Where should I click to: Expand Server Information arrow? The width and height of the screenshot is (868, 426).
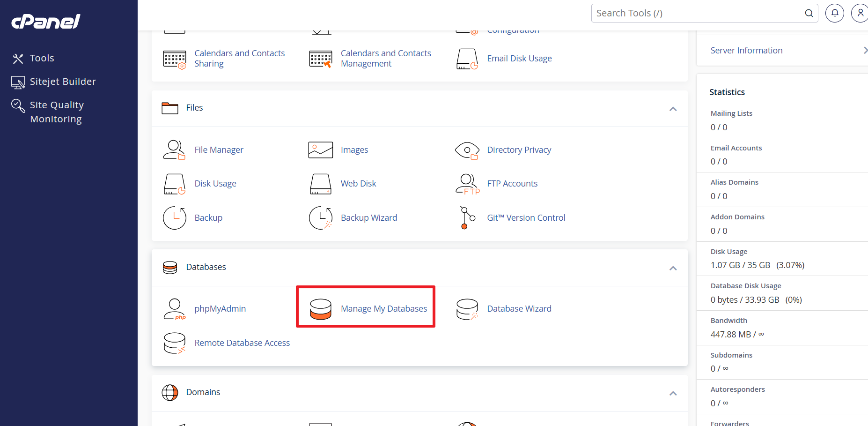(x=865, y=50)
